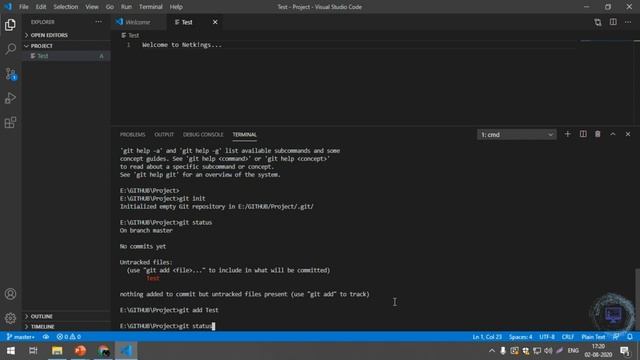Create a new terminal with plus icon
Image resolution: width=640 pixels, height=360 pixels.
click(x=567, y=134)
